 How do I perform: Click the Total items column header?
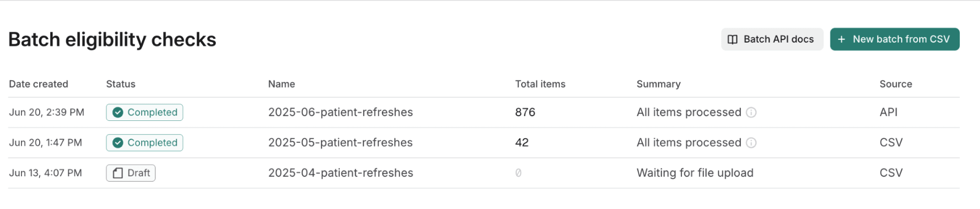(540, 84)
